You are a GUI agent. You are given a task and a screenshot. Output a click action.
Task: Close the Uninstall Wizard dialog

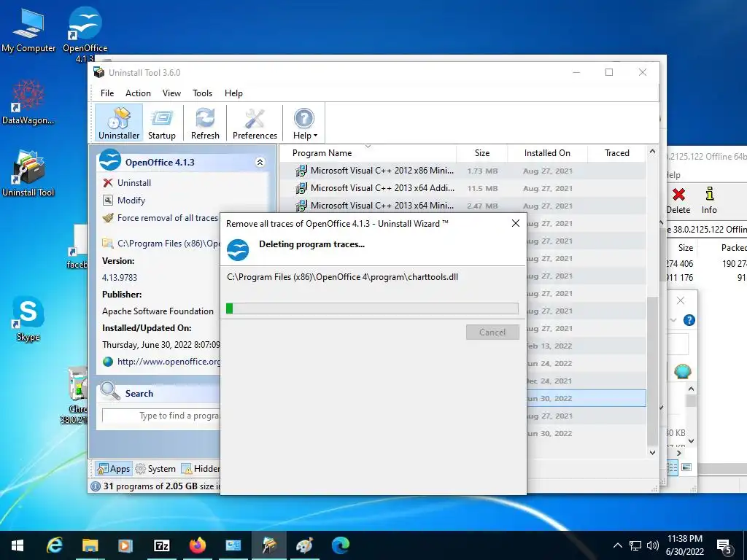[x=516, y=223]
